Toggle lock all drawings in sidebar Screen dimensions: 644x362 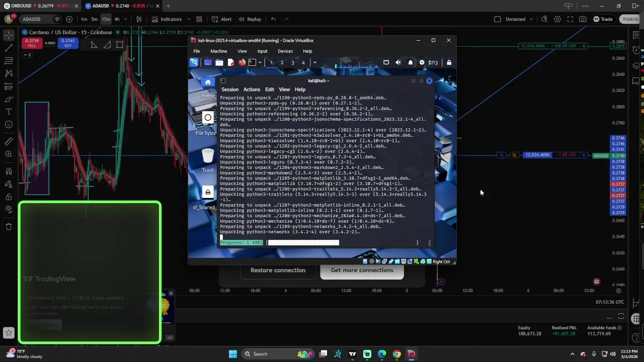pos(9,197)
